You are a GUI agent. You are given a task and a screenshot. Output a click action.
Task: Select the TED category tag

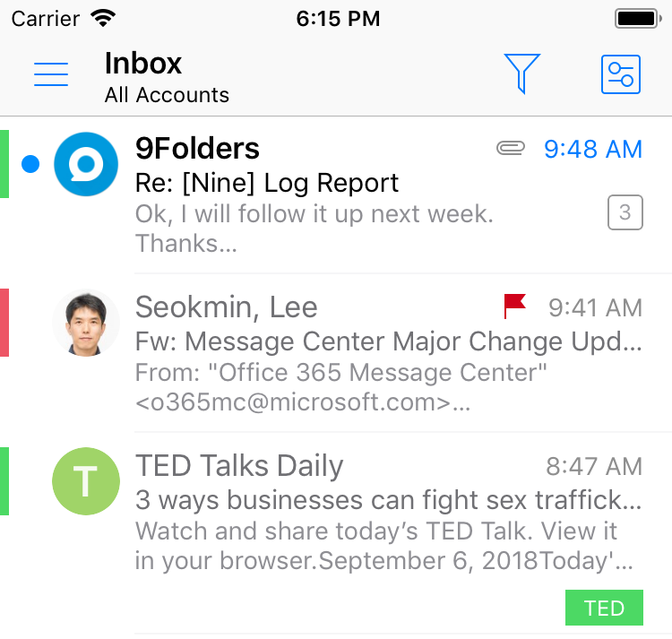(604, 608)
